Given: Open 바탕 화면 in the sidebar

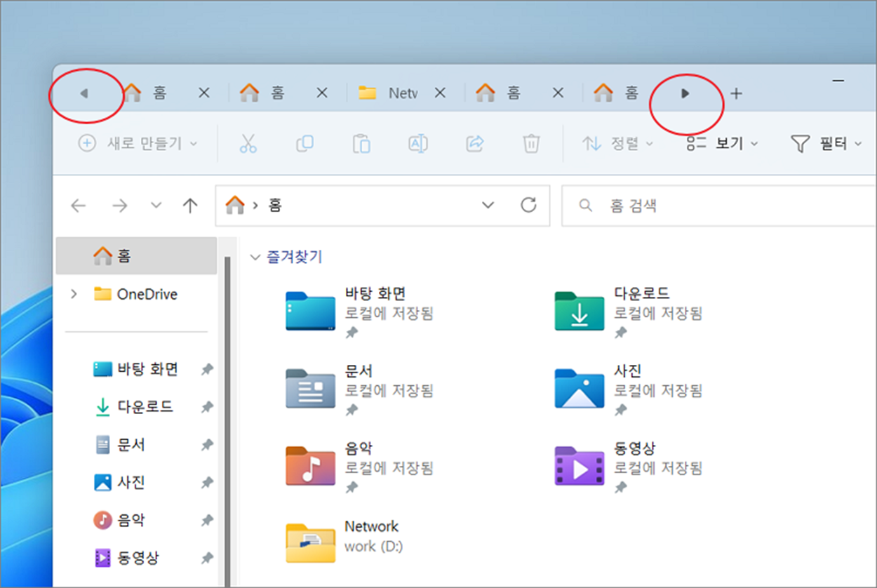Looking at the screenshot, I should (135, 369).
